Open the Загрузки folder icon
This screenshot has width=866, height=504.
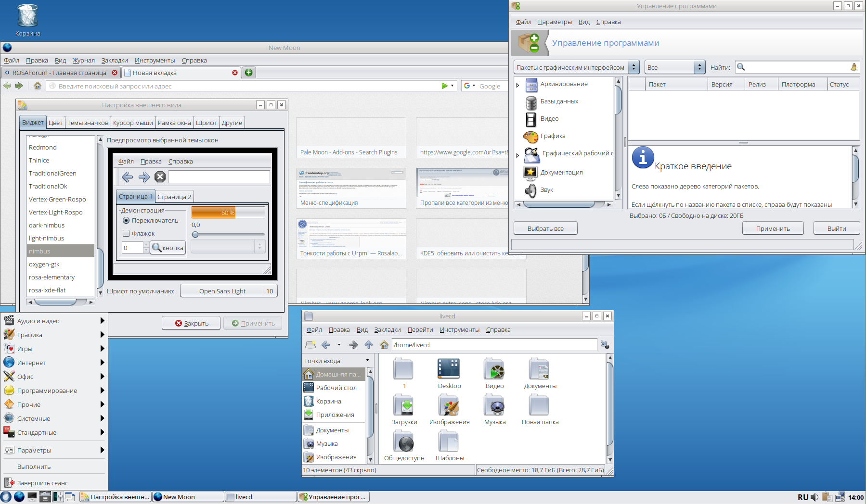click(404, 406)
